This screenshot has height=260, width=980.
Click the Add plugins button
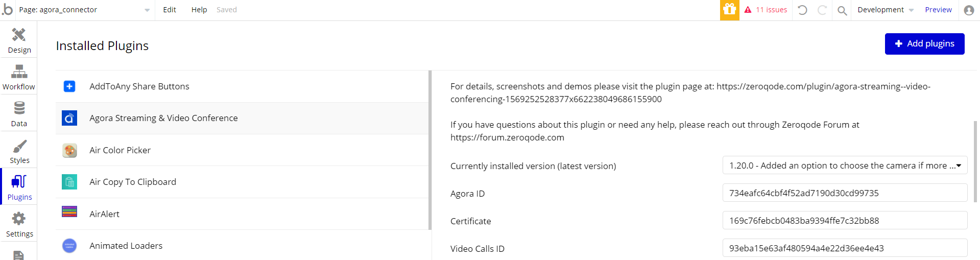click(924, 44)
